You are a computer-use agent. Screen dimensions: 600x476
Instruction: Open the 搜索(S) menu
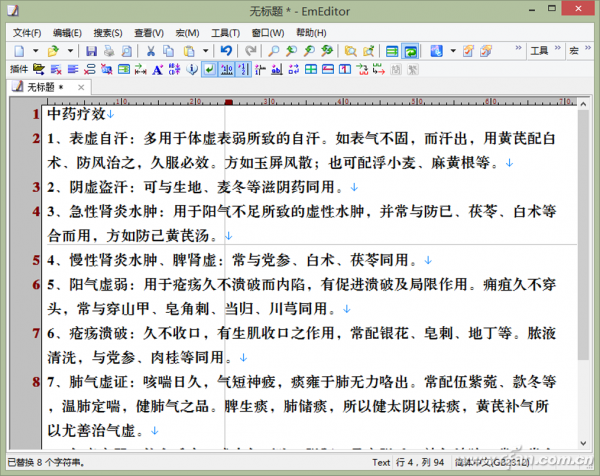tap(107, 32)
